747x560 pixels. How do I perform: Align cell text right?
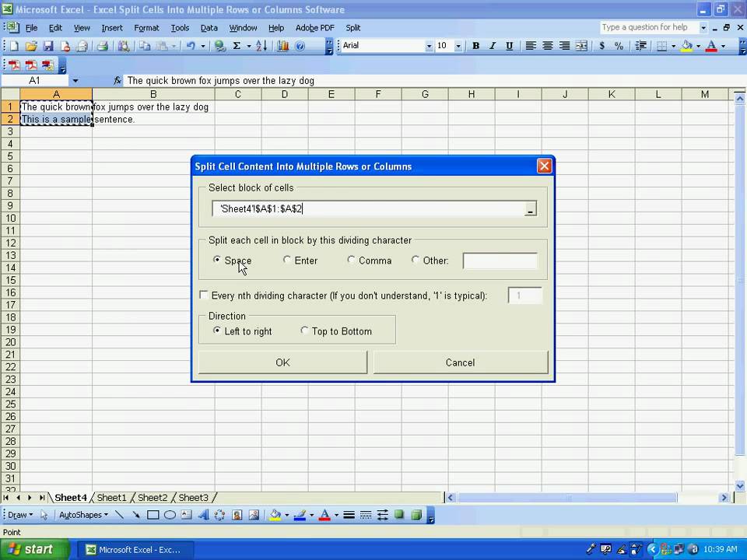coord(564,46)
